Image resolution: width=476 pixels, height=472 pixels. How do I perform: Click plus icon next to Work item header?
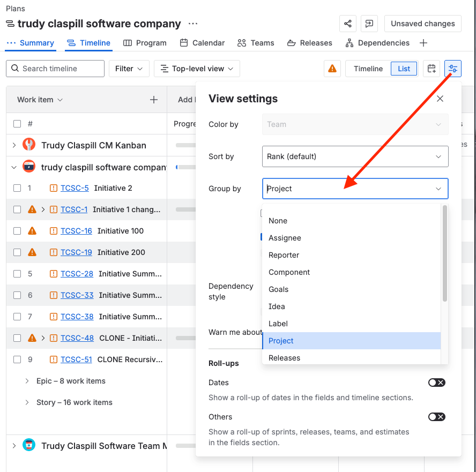tap(154, 100)
